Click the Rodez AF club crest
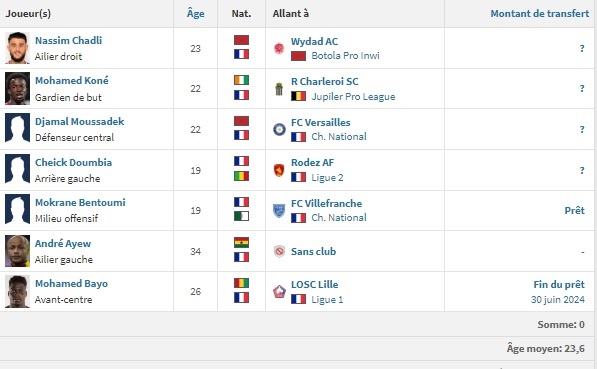Image resolution: width=597 pixels, height=369 pixels. pos(279,170)
